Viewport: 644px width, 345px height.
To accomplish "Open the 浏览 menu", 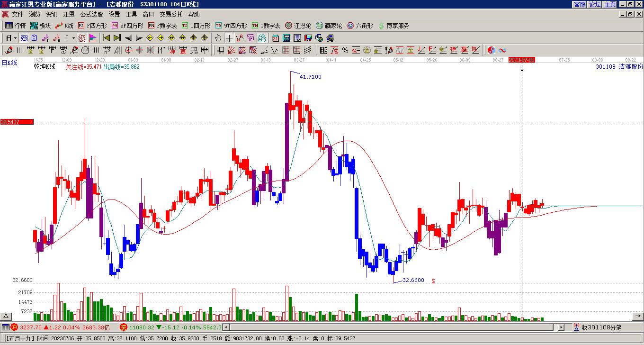I will (x=35, y=15).
